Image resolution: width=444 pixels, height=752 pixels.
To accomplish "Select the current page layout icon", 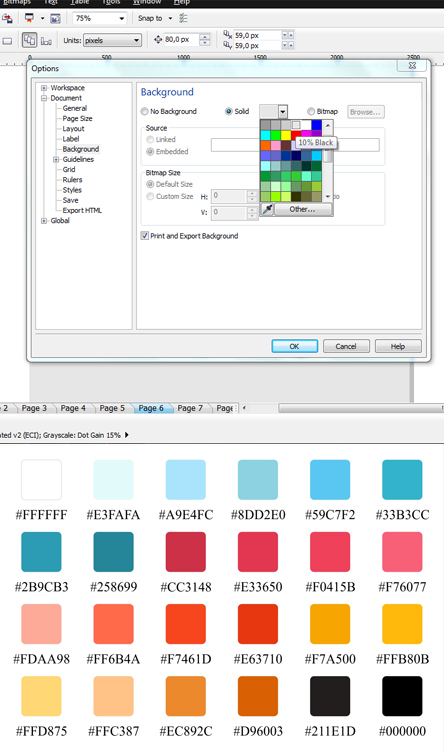I will pos(46,41).
